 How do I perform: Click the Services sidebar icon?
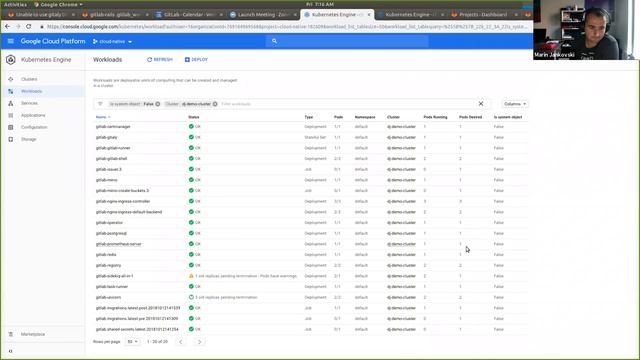coord(11,103)
